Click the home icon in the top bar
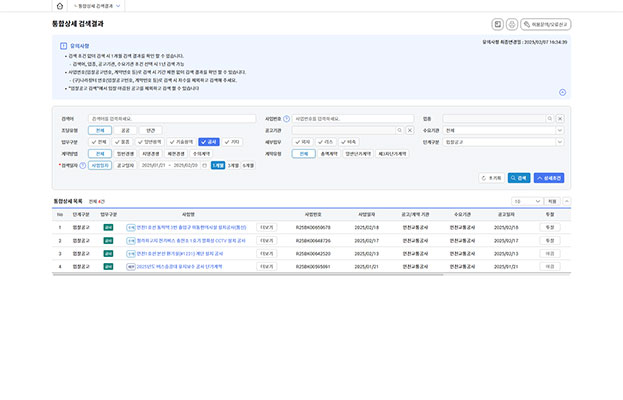The height and width of the screenshot is (400, 623). point(60,6)
